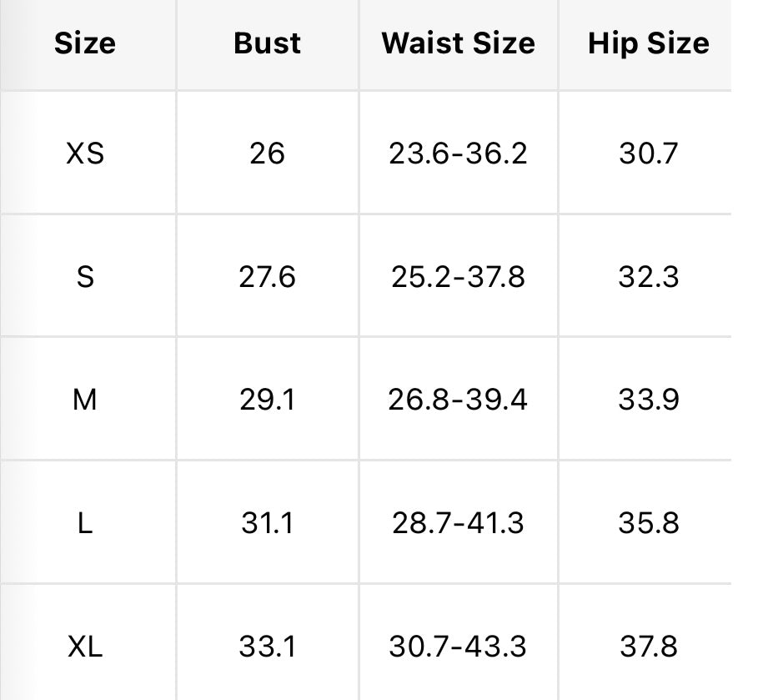This screenshot has height=700, width=763.
Task: Click waist range 28.7-41.3 cell
Action: pyautogui.click(x=459, y=524)
